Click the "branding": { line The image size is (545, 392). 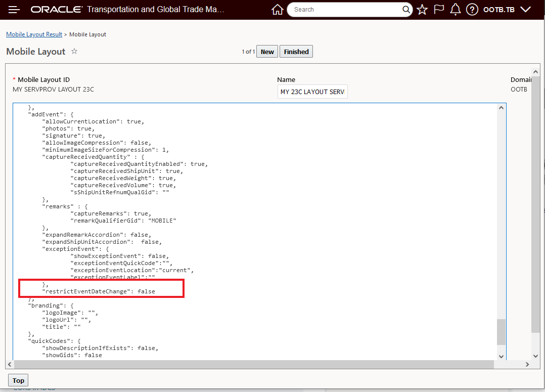pyautogui.click(x=51, y=306)
